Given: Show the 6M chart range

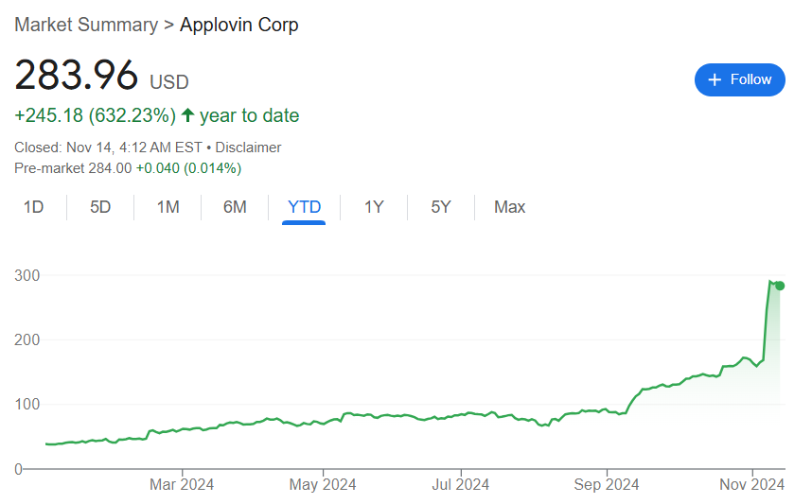Looking at the screenshot, I should tap(235, 207).
